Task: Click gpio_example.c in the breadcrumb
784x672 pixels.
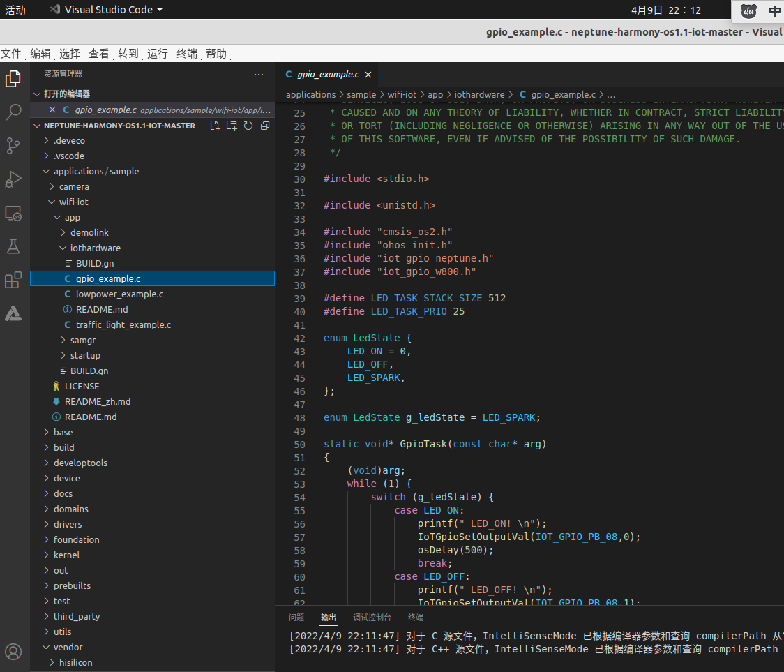Action: 563,95
